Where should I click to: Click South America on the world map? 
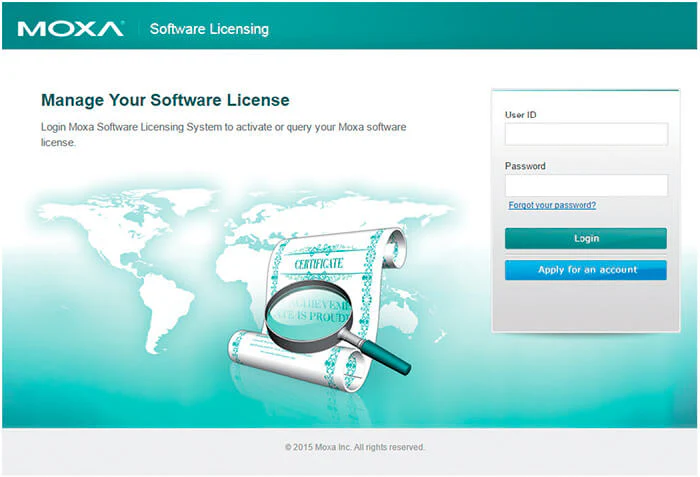point(165,310)
